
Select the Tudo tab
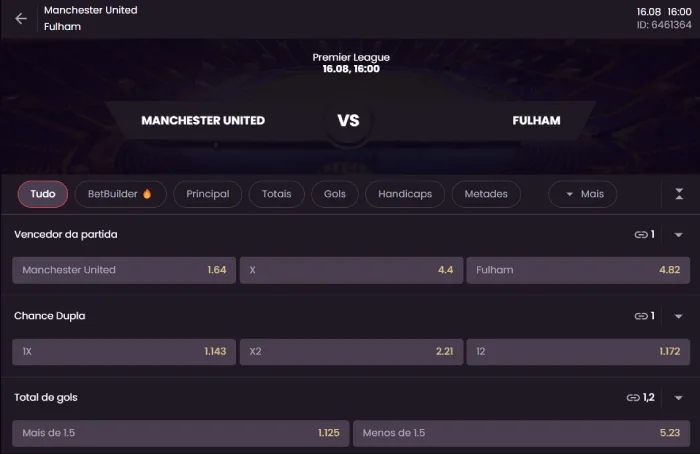43,194
